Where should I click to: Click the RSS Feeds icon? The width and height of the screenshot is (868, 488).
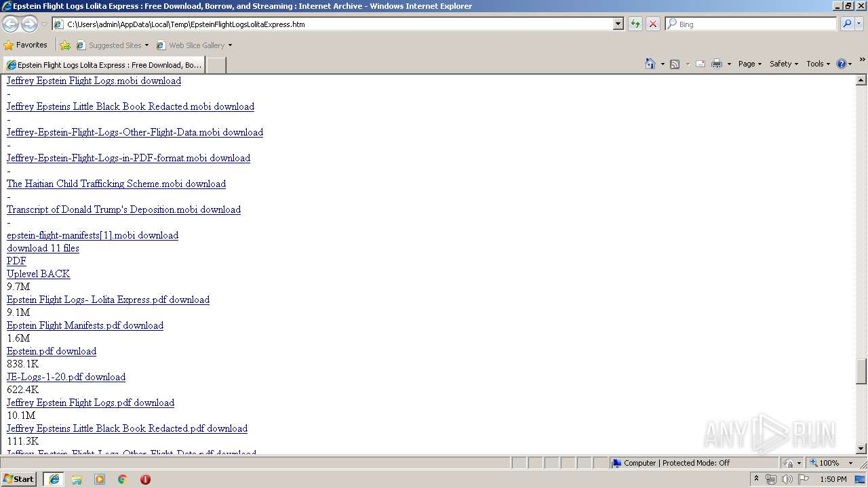[x=675, y=64]
